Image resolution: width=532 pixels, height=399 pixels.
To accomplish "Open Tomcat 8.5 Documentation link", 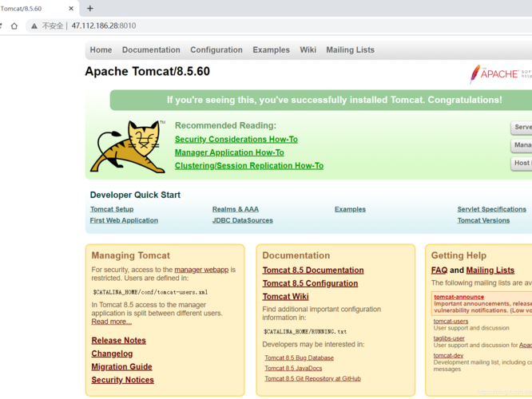I will 313,271.
